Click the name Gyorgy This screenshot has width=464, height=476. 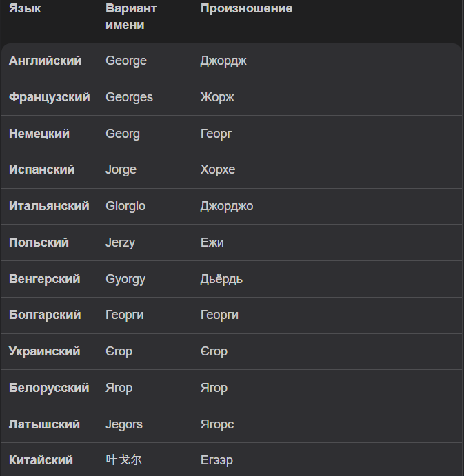125,279
